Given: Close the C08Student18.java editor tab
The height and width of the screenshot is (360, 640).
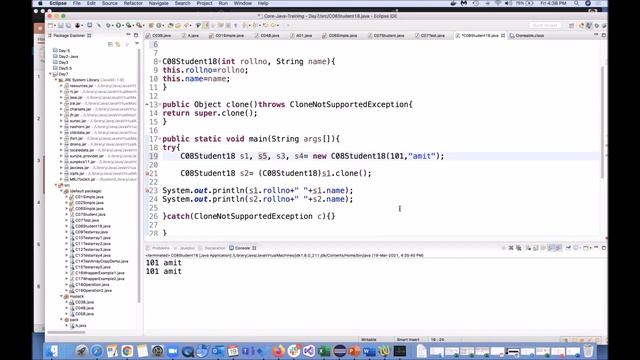Looking at the screenshot, I should coord(503,36).
